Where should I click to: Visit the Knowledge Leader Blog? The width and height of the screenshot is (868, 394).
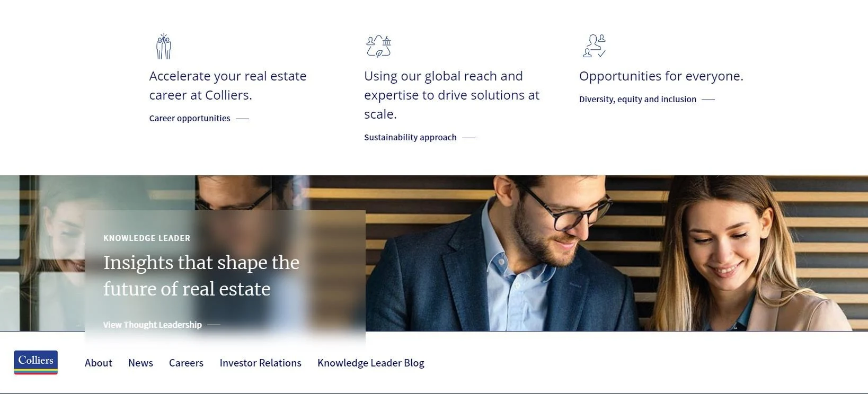pos(370,363)
